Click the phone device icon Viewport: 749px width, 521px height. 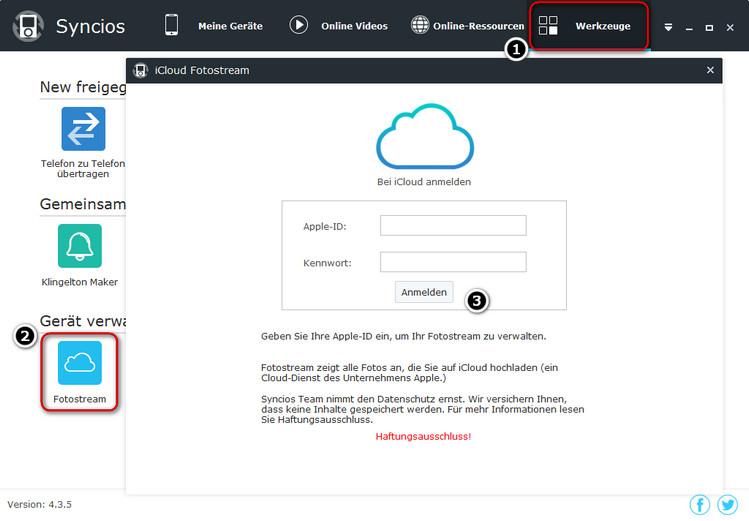171,25
